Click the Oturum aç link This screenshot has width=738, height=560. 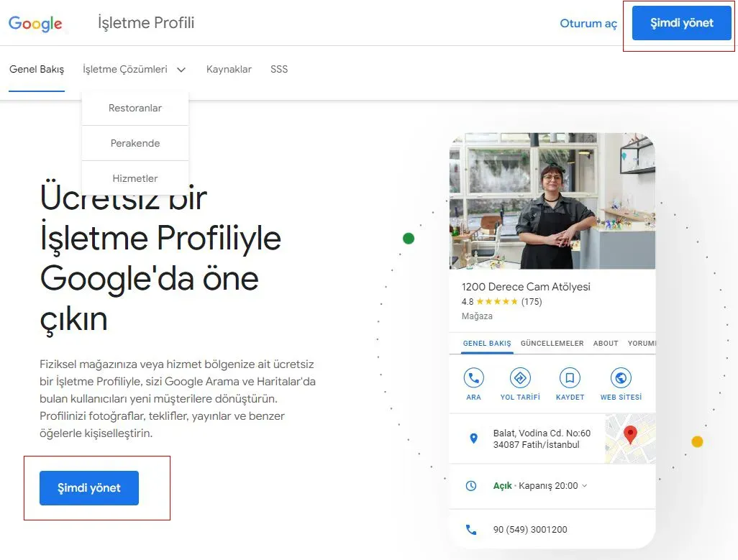(x=588, y=23)
